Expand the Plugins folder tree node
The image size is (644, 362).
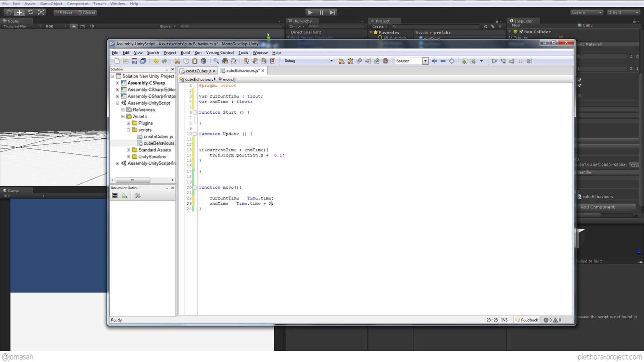[x=128, y=123]
